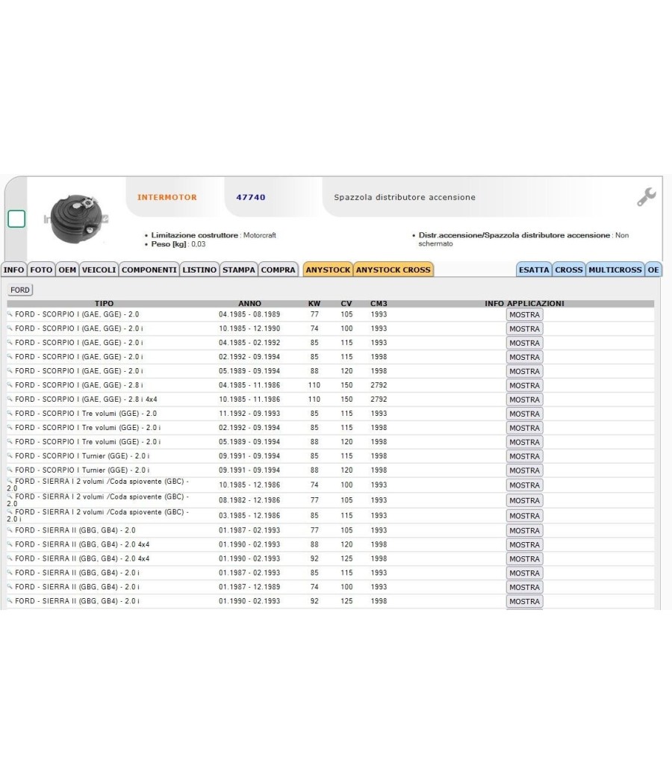Image resolution: width=672 pixels, height=784 pixels.
Task: Click the Peso [kg] 0,03 entry
Action: point(178,244)
